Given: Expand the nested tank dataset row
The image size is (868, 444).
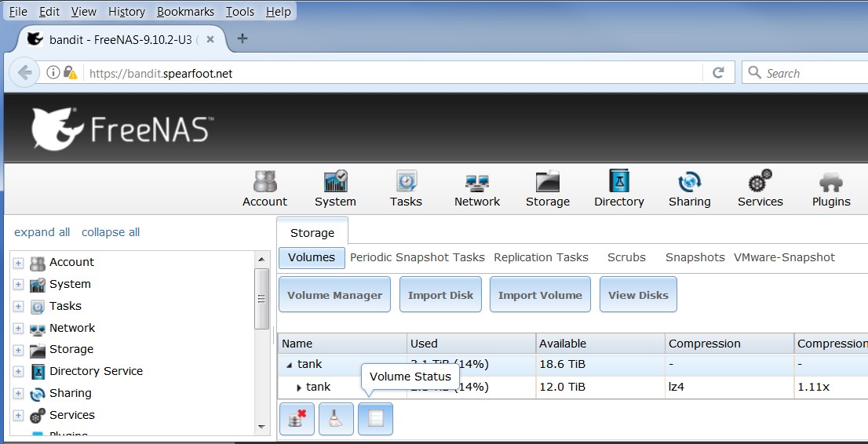Looking at the screenshot, I should [299, 388].
